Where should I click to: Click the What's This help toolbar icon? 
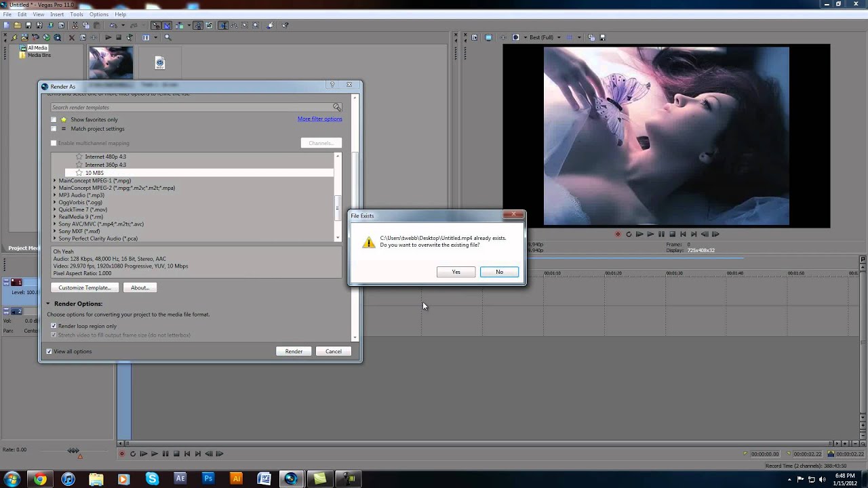tap(285, 26)
